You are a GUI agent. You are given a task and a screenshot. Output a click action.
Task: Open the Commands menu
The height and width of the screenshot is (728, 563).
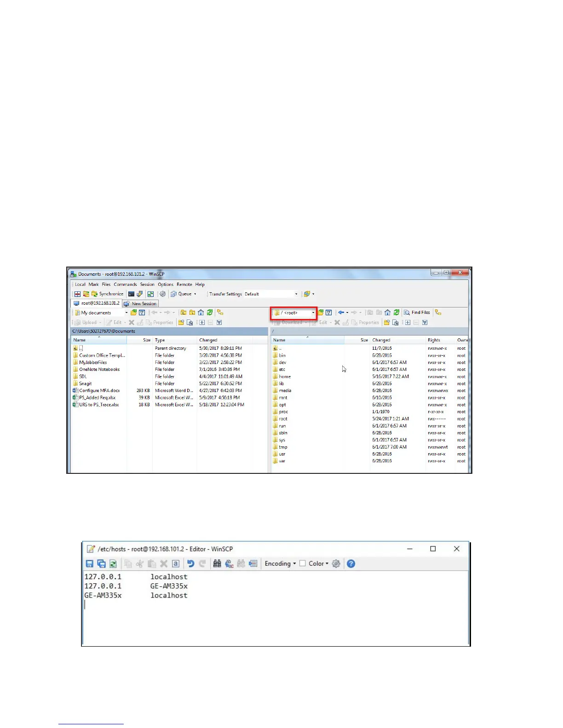(x=125, y=284)
